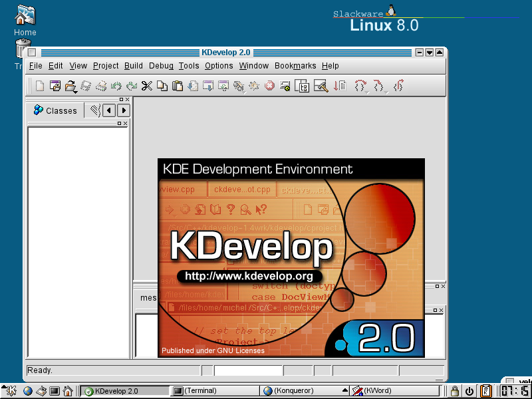Redo with the toolbar arrow icon
The width and height of the screenshot is (532, 399).
(x=131, y=86)
